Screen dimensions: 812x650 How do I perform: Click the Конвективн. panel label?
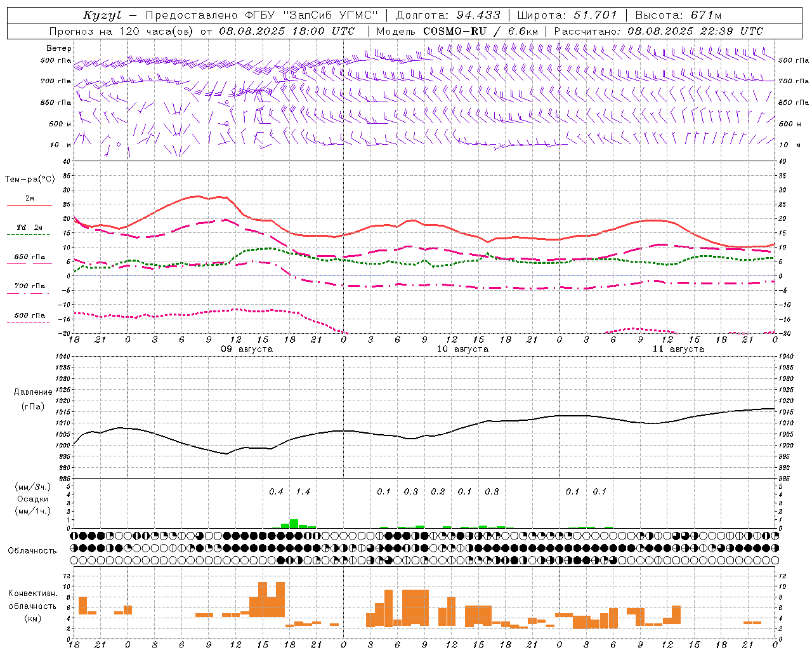(33, 594)
